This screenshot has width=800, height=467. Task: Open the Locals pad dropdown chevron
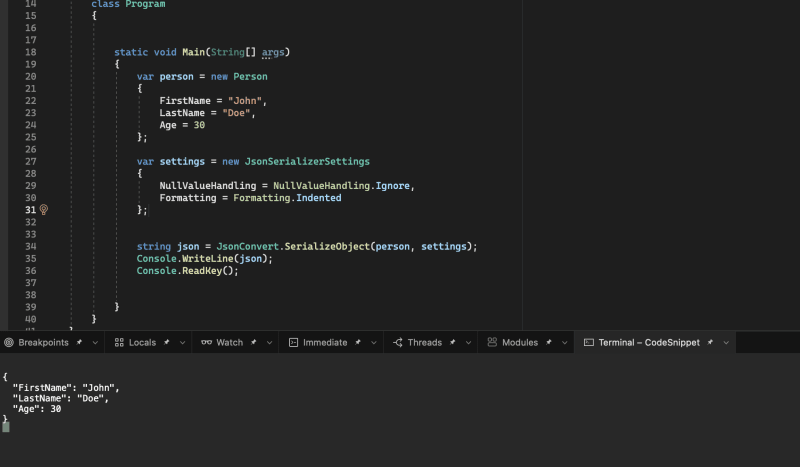(x=182, y=343)
